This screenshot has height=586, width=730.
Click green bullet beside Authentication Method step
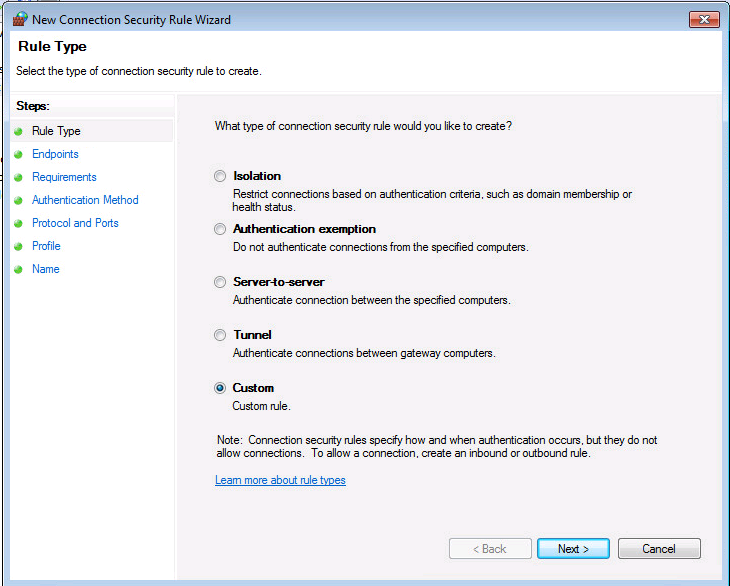point(19,201)
